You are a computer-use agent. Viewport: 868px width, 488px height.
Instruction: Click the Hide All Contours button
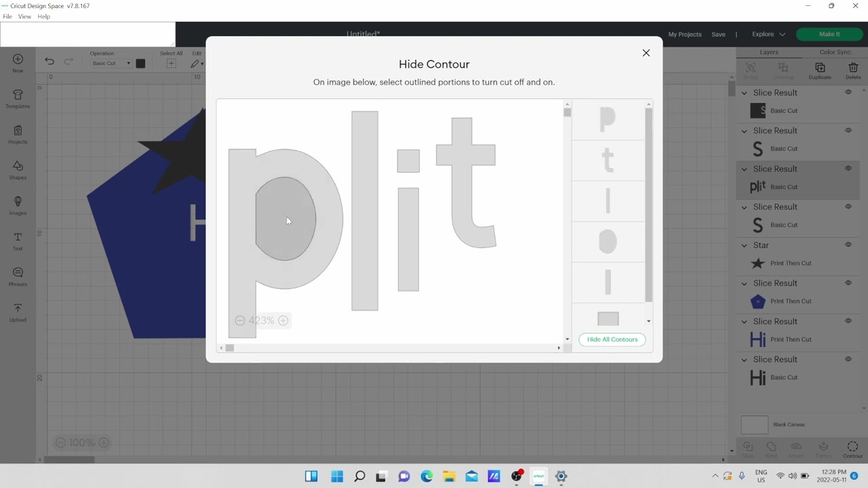click(x=612, y=340)
